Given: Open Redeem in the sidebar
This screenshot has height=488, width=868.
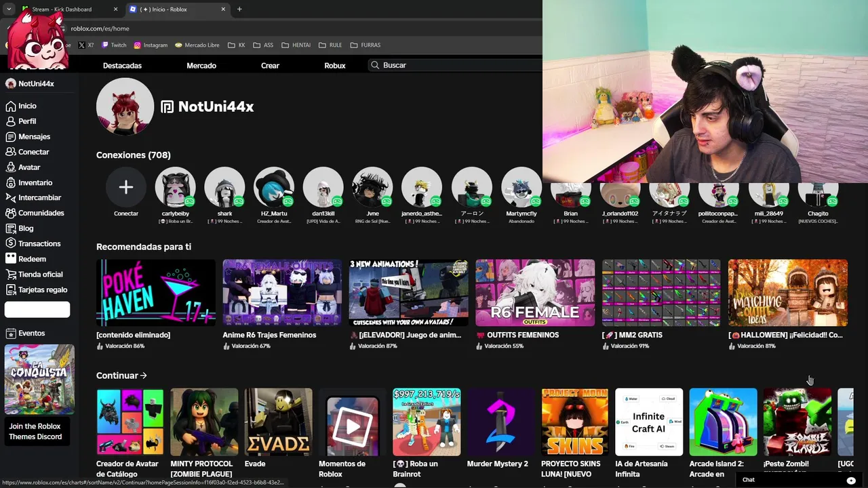Looking at the screenshot, I should [26, 259].
